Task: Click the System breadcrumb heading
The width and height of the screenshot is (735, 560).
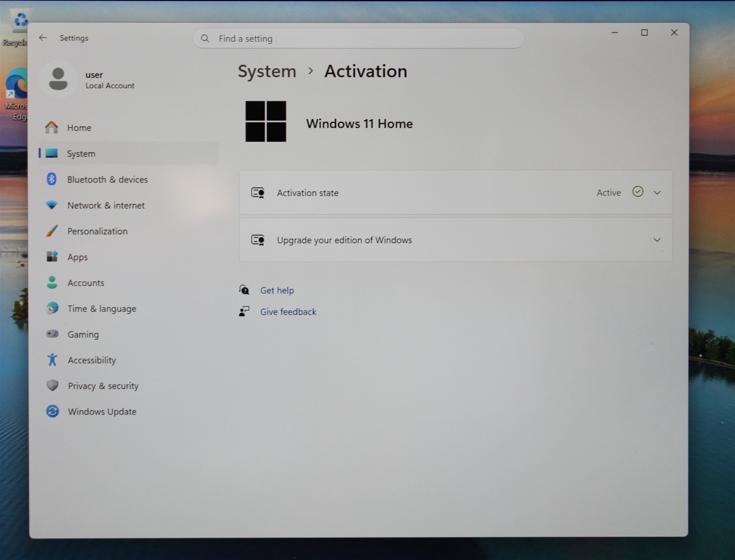Action: pos(267,71)
